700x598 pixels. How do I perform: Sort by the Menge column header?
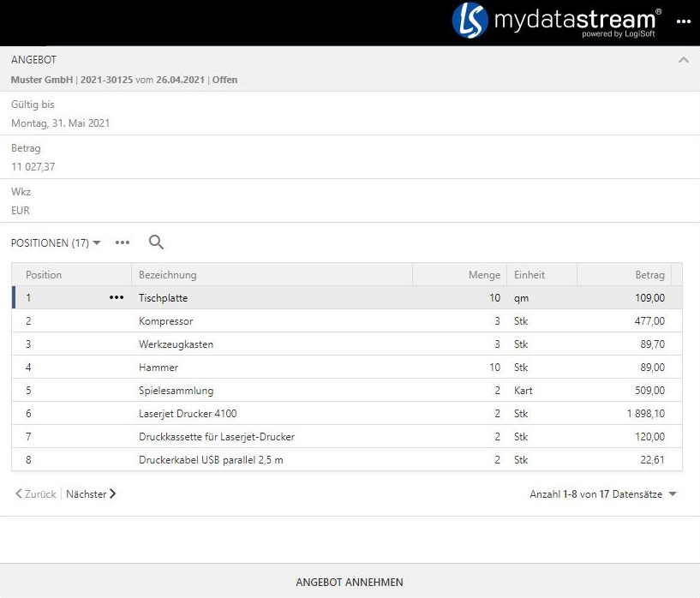pyautogui.click(x=484, y=275)
